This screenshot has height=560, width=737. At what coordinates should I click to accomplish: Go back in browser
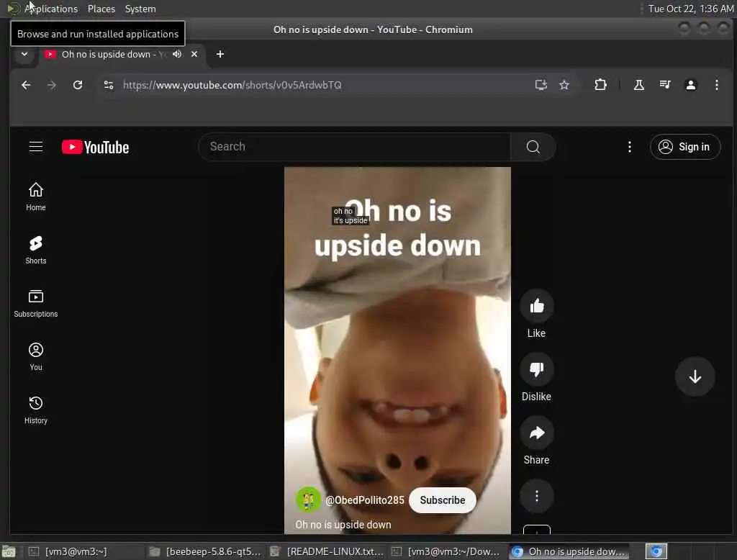tap(27, 85)
